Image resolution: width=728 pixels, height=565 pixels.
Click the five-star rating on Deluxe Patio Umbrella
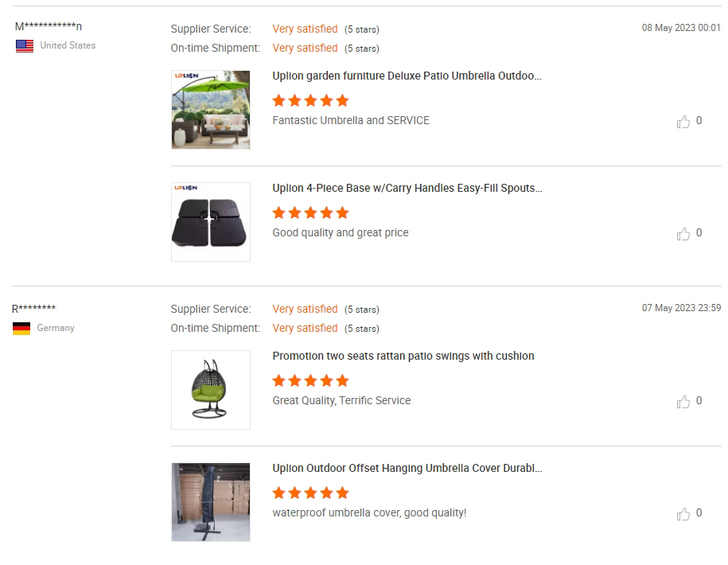[x=310, y=100]
